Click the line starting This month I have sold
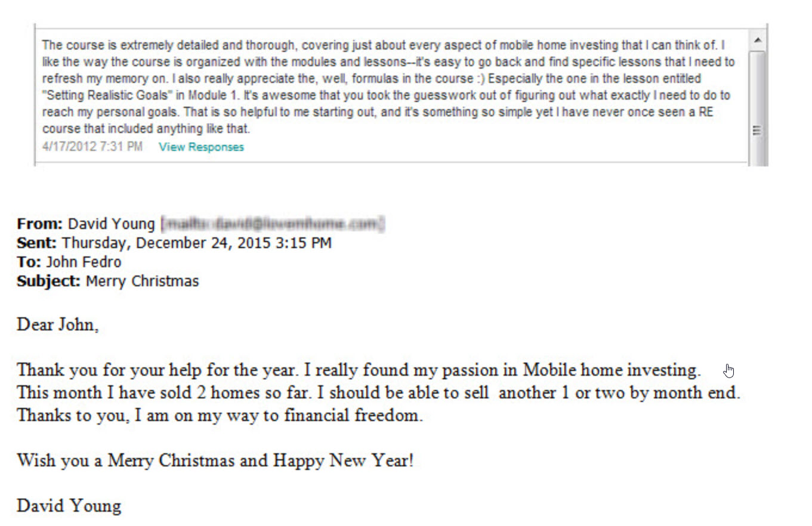The width and height of the screenshot is (812, 526). coord(378,393)
